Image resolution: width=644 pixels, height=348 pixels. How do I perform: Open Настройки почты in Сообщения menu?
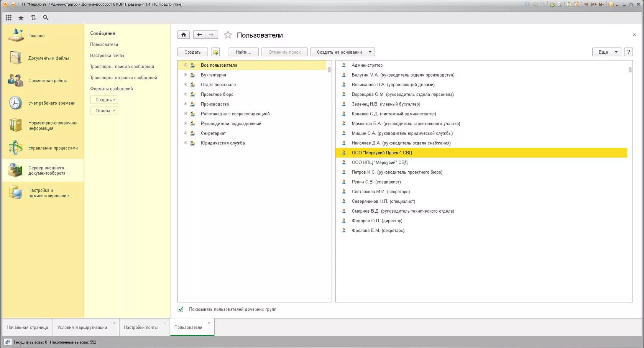click(107, 56)
